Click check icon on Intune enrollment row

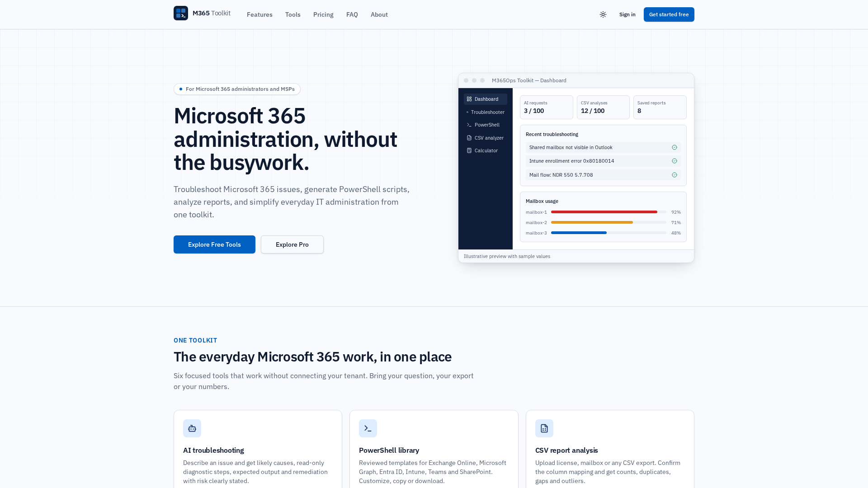pos(675,161)
